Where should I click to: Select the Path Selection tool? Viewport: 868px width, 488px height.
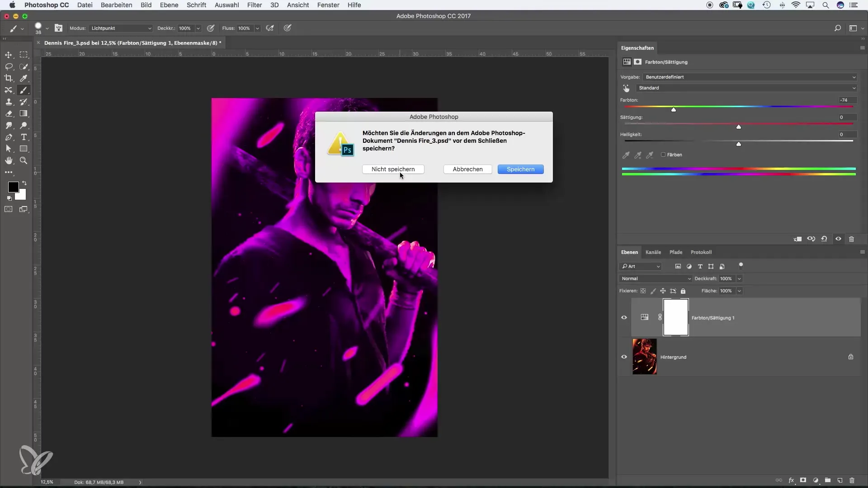point(9,149)
